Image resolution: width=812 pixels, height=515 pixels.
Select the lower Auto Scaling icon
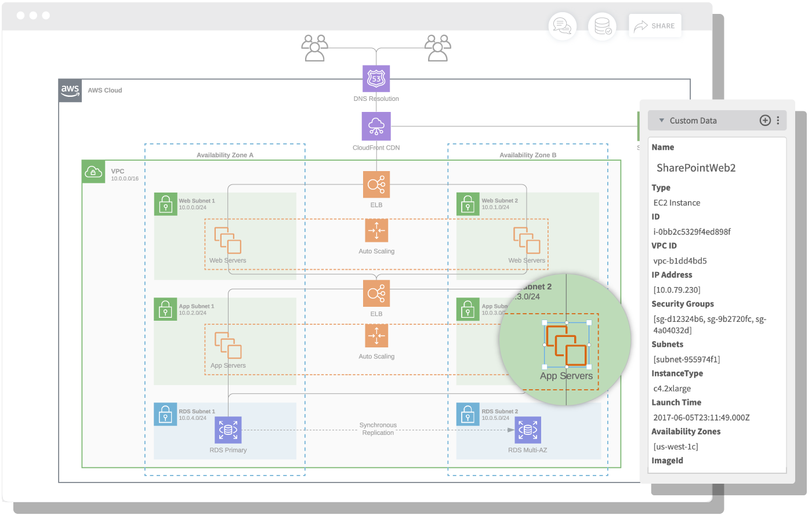click(376, 336)
